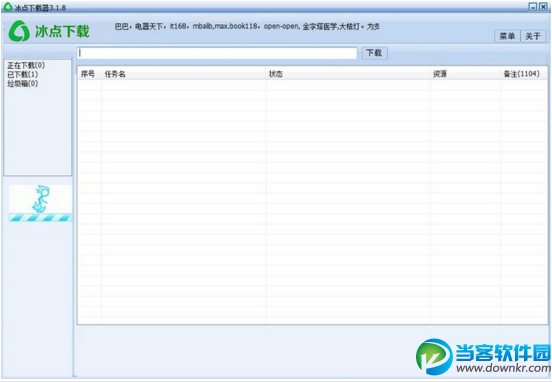Click the 备注(1104) column header
552x382 pixels.
[524, 74]
